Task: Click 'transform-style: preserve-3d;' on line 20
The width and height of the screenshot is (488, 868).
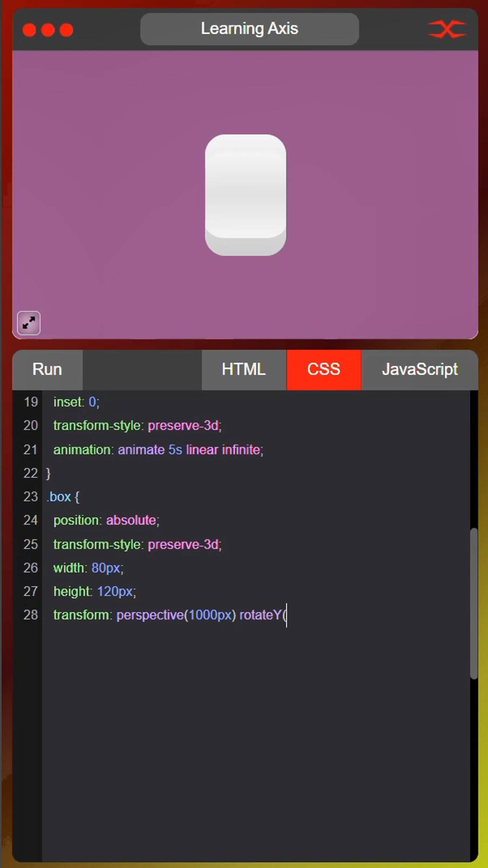Action: [137, 426]
